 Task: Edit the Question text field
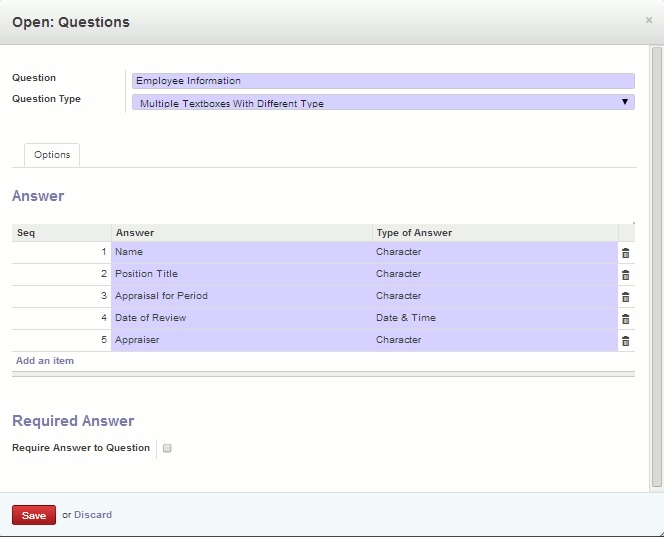click(x=383, y=81)
